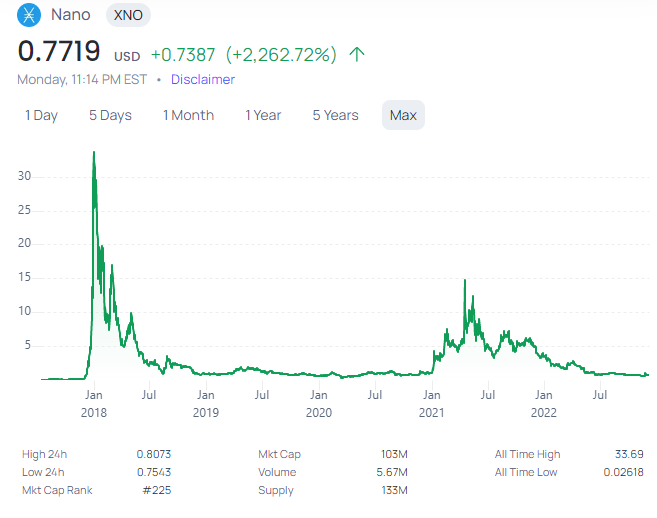
Task: Click the Nano coin logo icon
Action: (29, 15)
